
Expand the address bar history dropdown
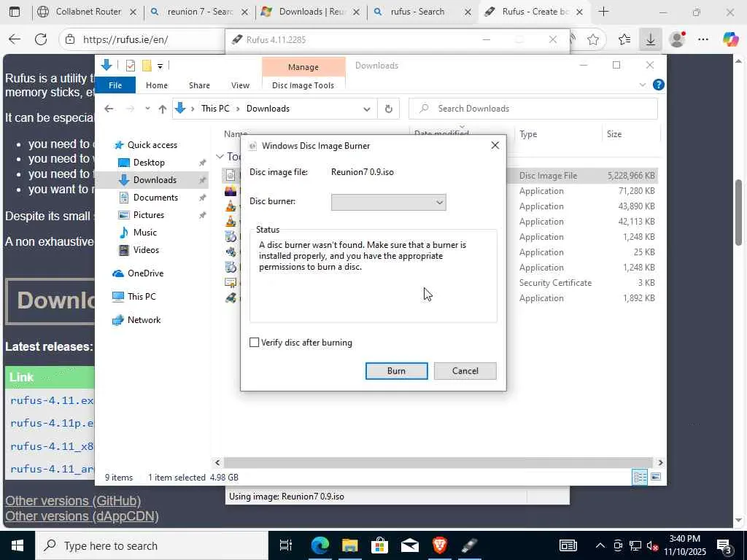tap(366, 109)
